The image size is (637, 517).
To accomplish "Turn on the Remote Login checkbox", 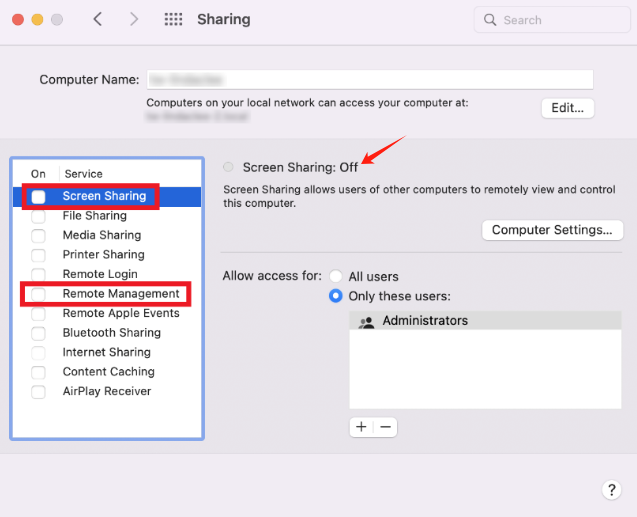I will point(38,275).
